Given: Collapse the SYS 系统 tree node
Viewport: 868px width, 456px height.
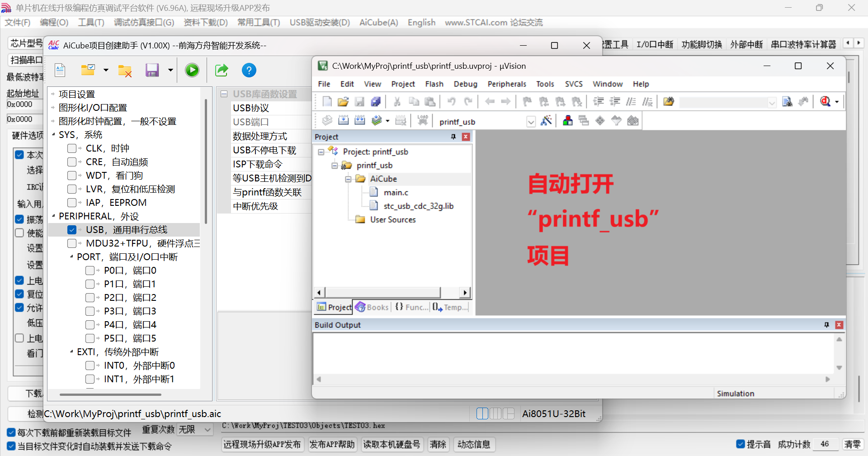Looking at the screenshot, I should point(53,134).
